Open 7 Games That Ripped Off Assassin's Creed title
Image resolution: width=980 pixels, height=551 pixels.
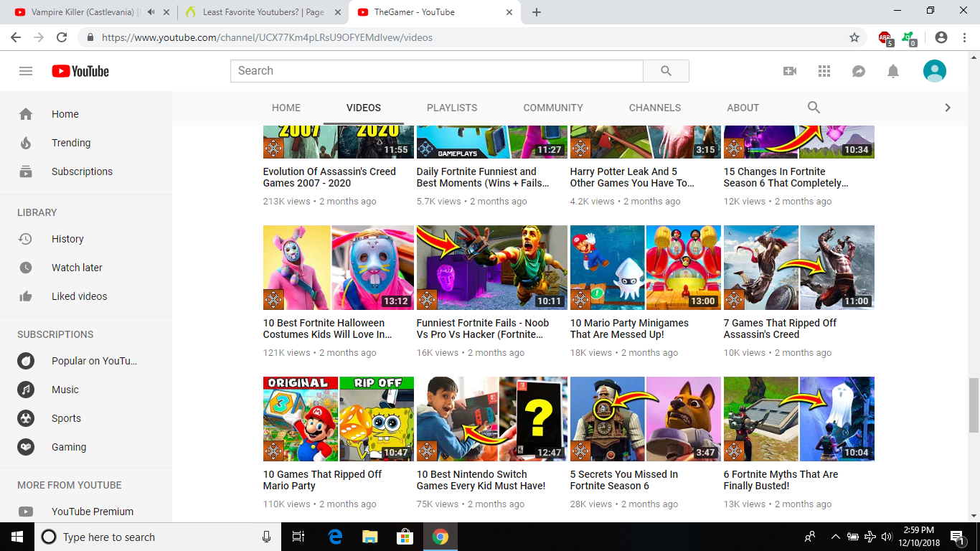(x=780, y=329)
